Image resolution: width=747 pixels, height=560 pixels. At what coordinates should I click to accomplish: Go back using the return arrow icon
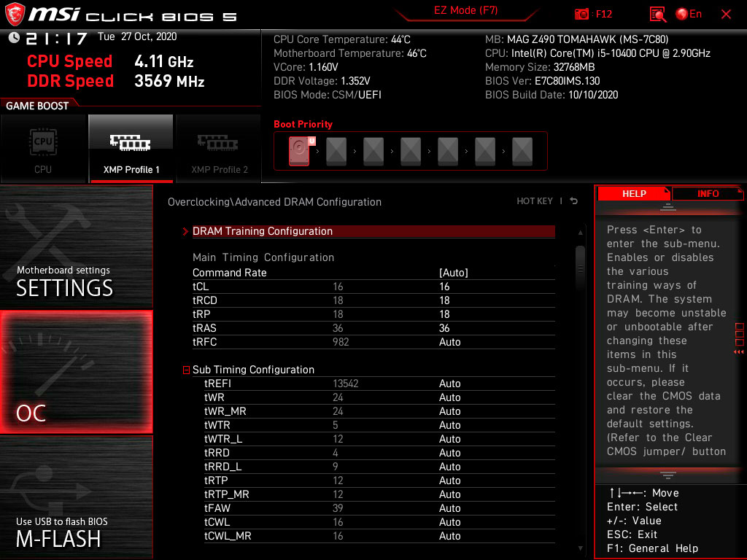[x=574, y=201]
